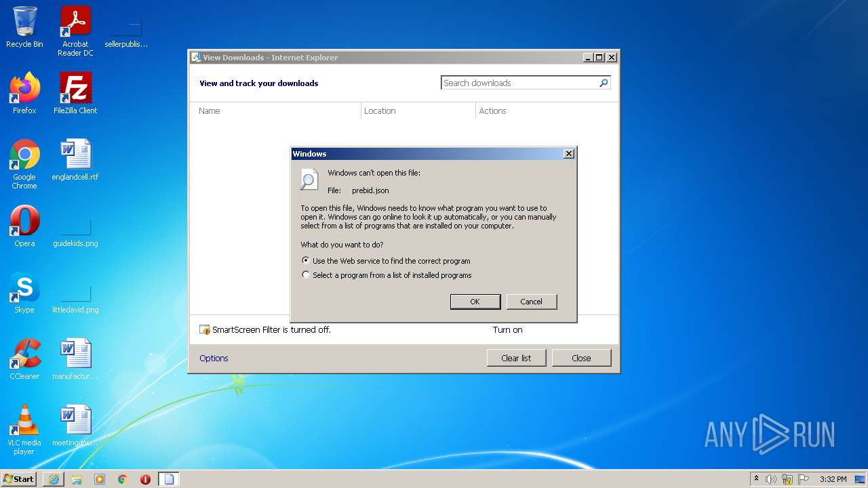This screenshot has width=868, height=488.
Task: Click the search magnifier in Search downloads
Action: [604, 83]
